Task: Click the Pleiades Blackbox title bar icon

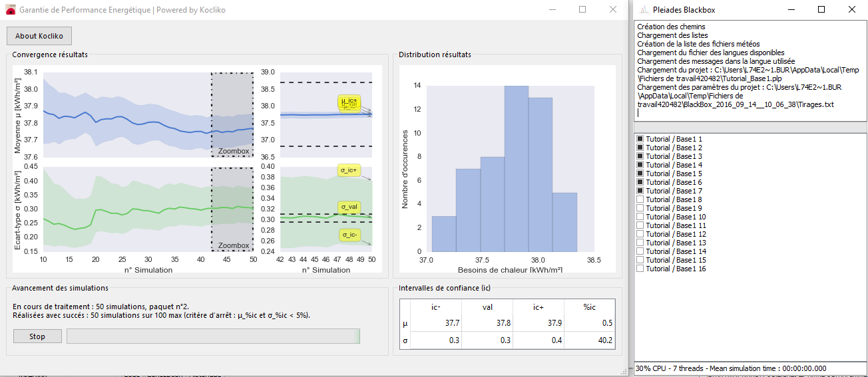Action: 644,10
